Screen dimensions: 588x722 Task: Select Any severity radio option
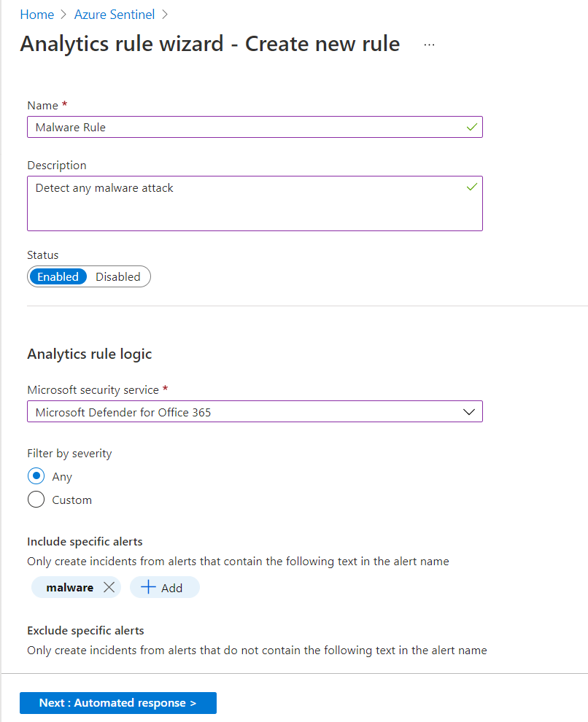tap(36, 476)
